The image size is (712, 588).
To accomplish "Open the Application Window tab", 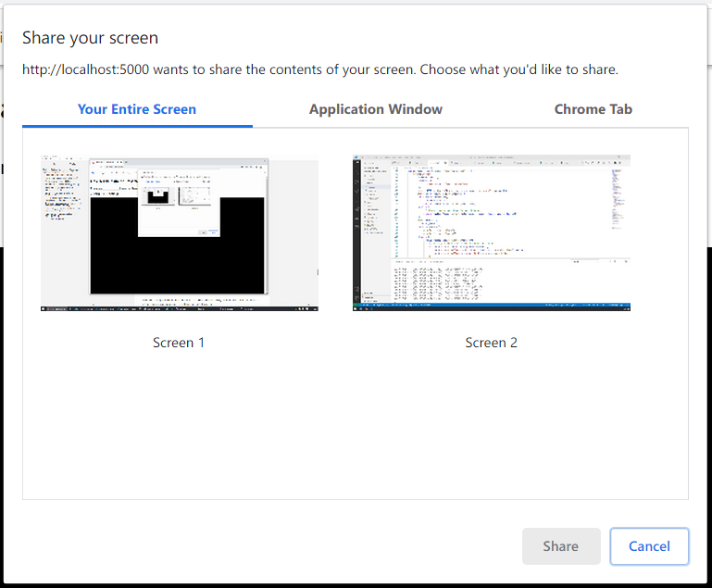I will pos(376,109).
